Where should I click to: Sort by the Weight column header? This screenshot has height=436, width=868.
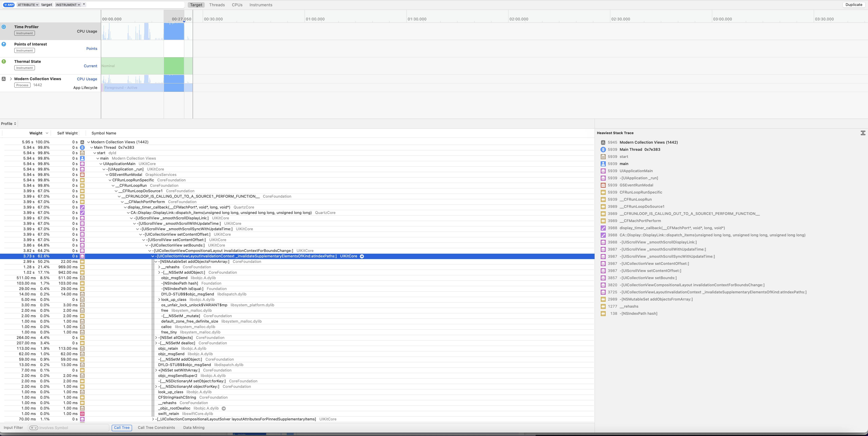[x=36, y=133]
